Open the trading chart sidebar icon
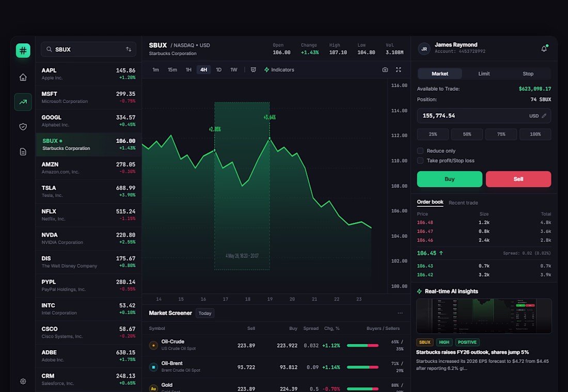 pyautogui.click(x=23, y=102)
